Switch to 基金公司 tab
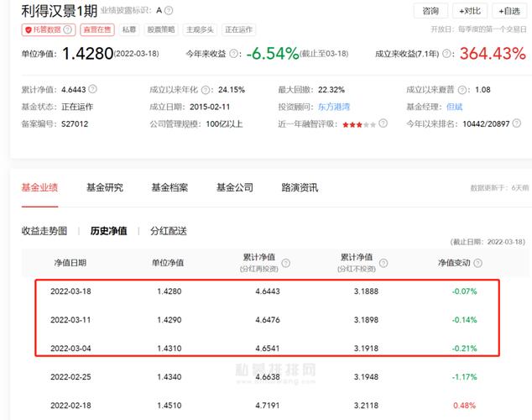 pyautogui.click(x=235, y=187)
